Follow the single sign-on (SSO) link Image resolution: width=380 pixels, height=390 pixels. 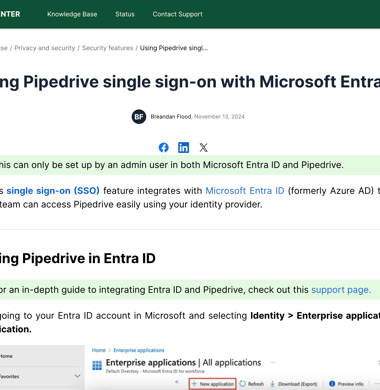(53, 191)
